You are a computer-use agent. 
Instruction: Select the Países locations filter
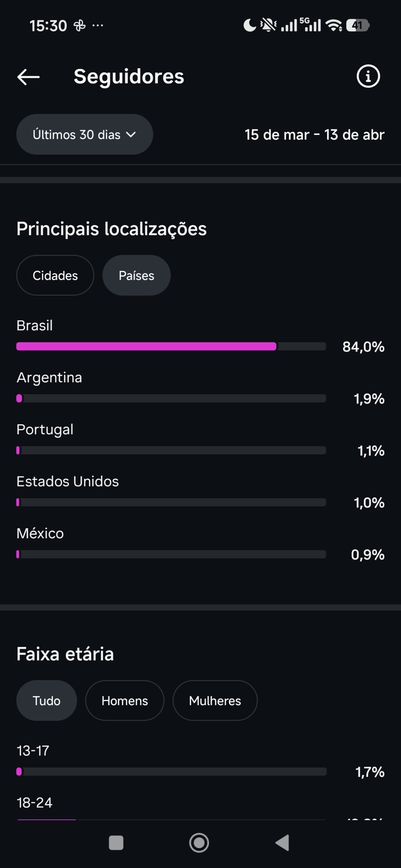click(x=136, y=275)
